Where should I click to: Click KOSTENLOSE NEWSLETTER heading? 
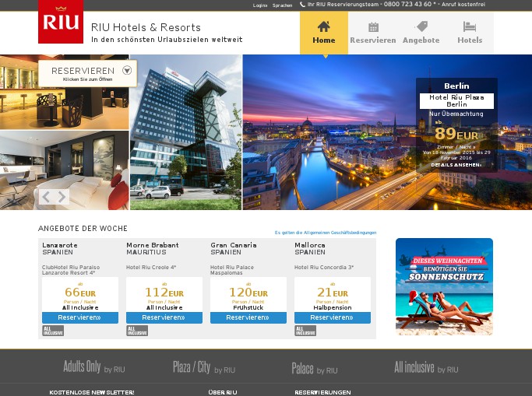[92, 392]
